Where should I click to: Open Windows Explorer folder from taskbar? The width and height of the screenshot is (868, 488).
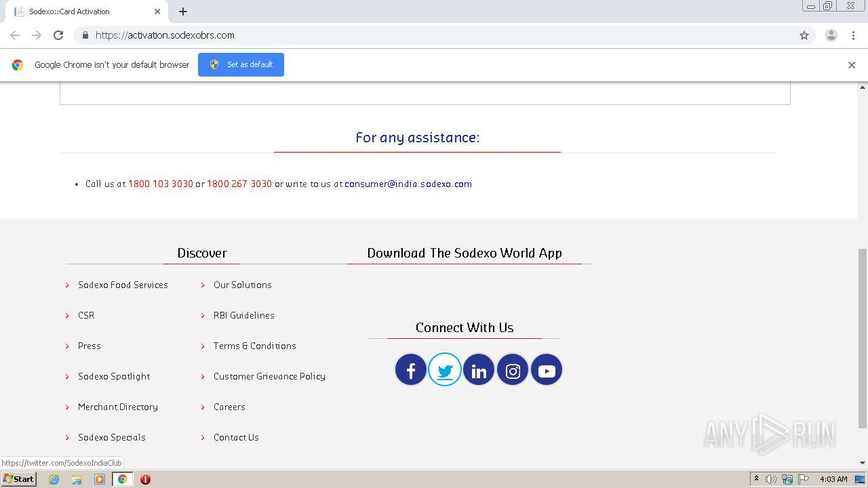click(x=77, y=479)
